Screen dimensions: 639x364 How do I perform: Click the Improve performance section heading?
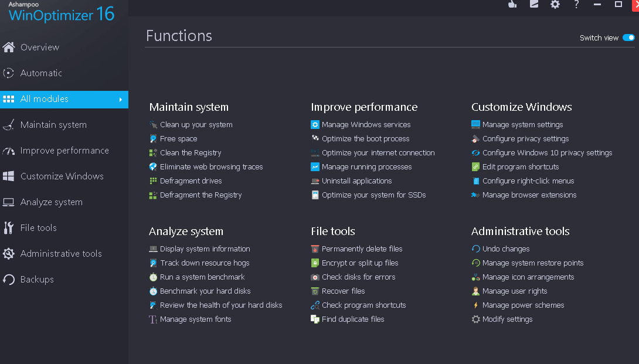click(x=364, y=107)
